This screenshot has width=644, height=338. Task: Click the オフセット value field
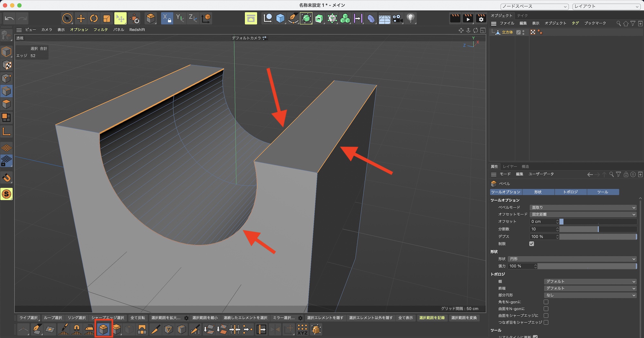point(543,222)
